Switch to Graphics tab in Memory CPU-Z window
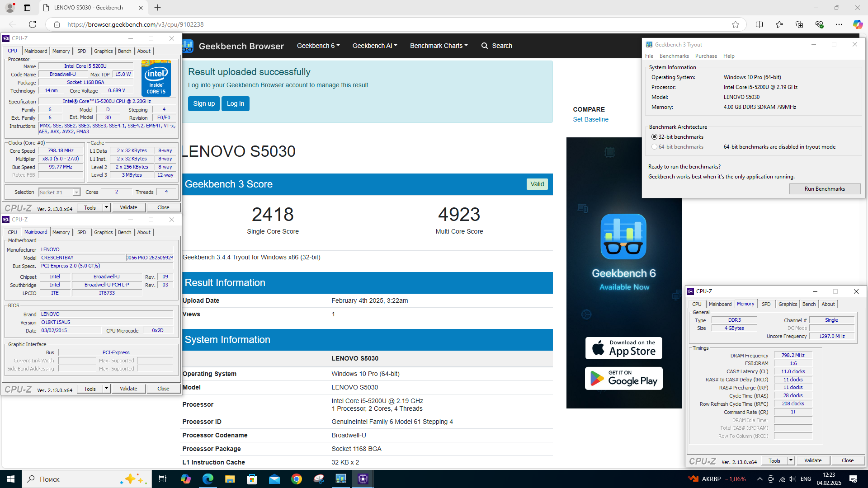868x488 pixels. pyautogui.click(x=788, y=304)
